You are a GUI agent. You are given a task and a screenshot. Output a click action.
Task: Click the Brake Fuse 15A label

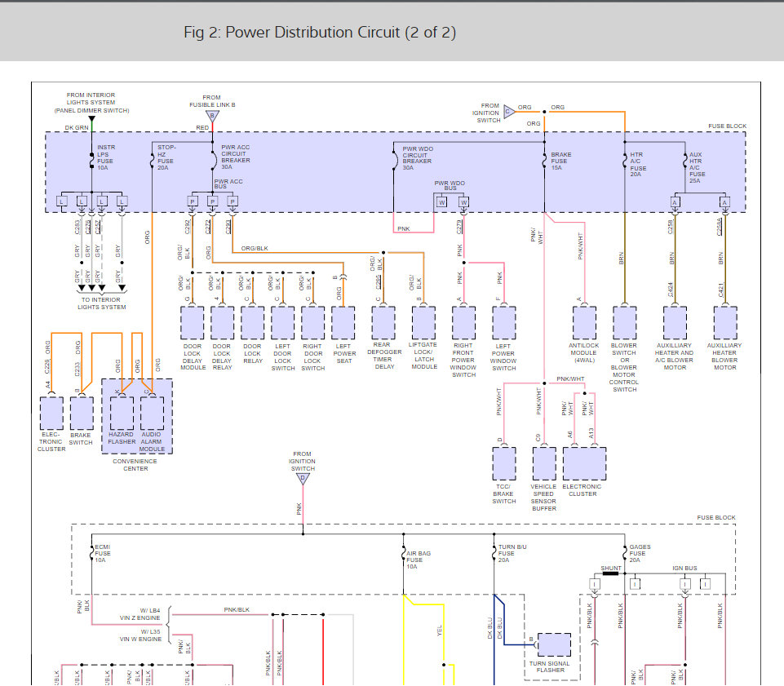pos(561,162)
